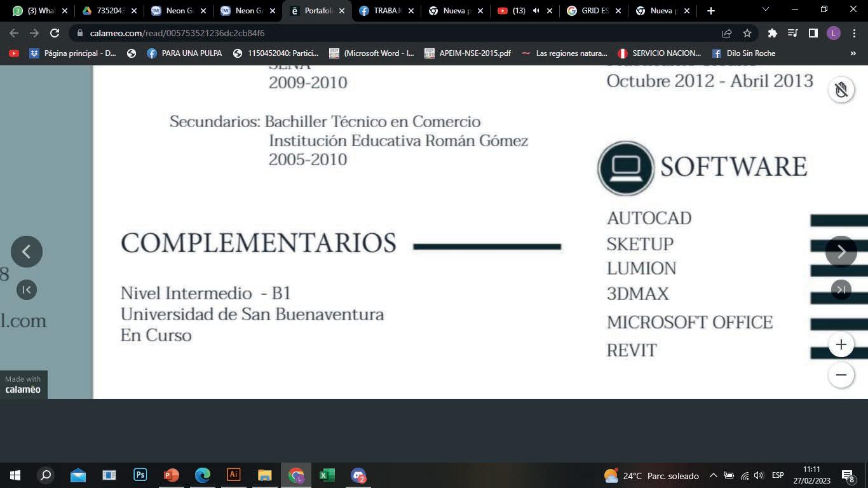Go to the previous page in Calameo viewer
The image size is (868, 488).
click(x=27, y=252)
